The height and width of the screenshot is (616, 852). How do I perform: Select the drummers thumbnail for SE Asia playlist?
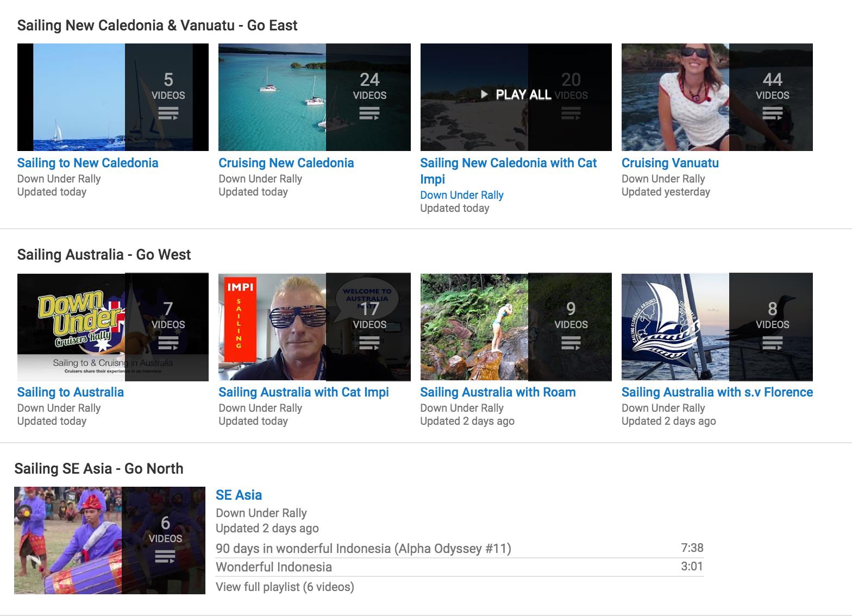coord(110,540)
